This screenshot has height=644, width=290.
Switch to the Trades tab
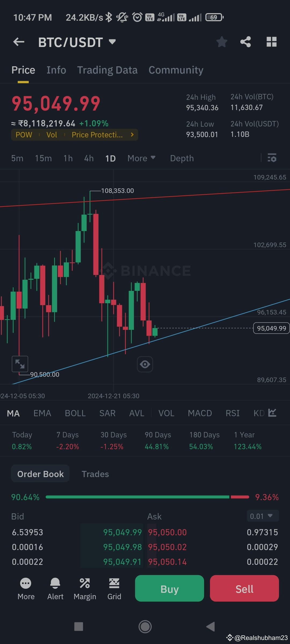(x=95, y=474)
